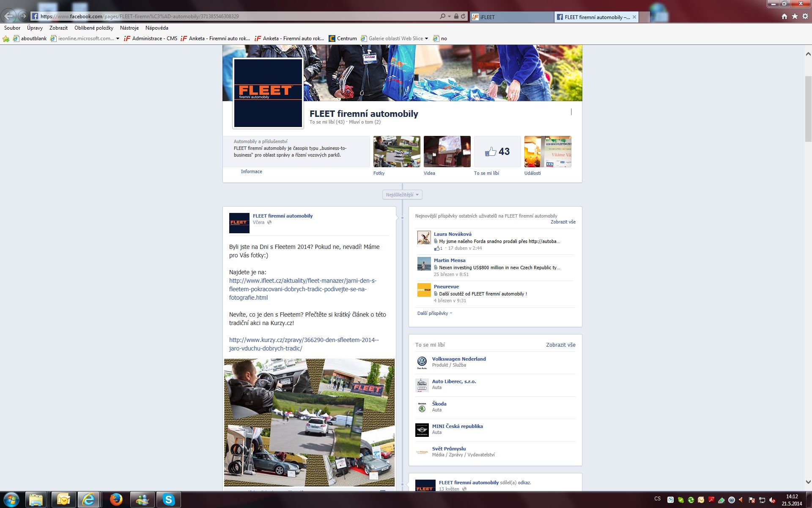Screen dimensions: 812x508
Task: Click the FLEET page profile picture
Action: tap(268, 93)
